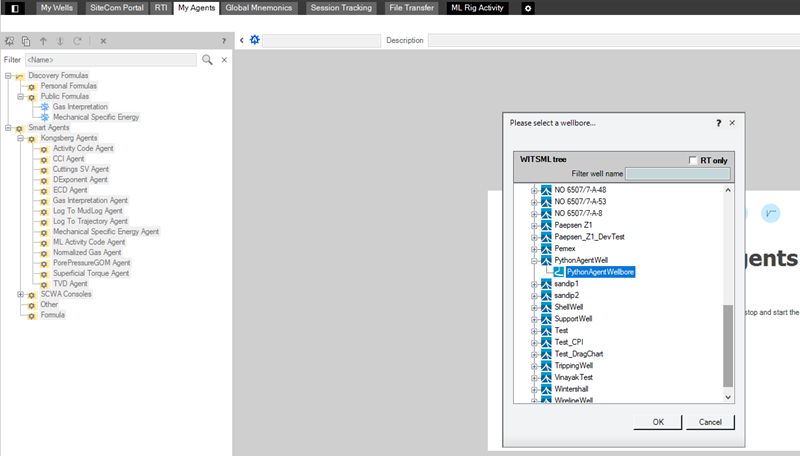Select Personal Formulas tree item
800x456 pixels.
pos(68,86)
